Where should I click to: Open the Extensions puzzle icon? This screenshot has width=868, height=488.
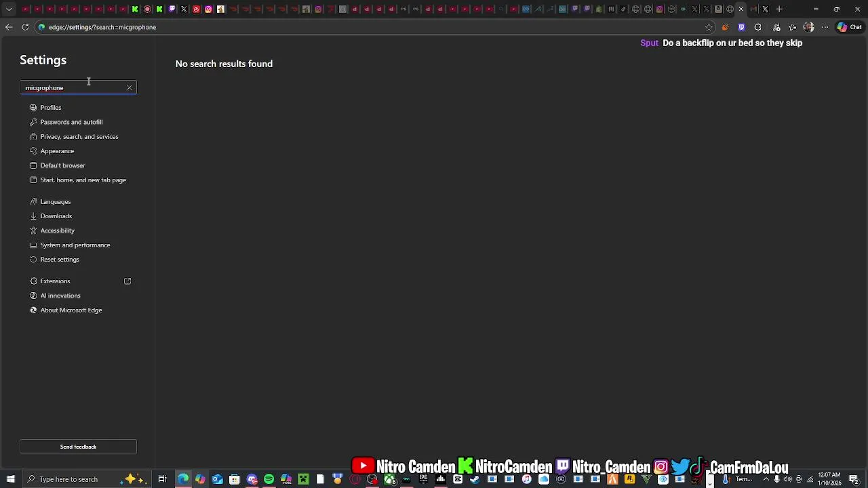pos(757,27)
